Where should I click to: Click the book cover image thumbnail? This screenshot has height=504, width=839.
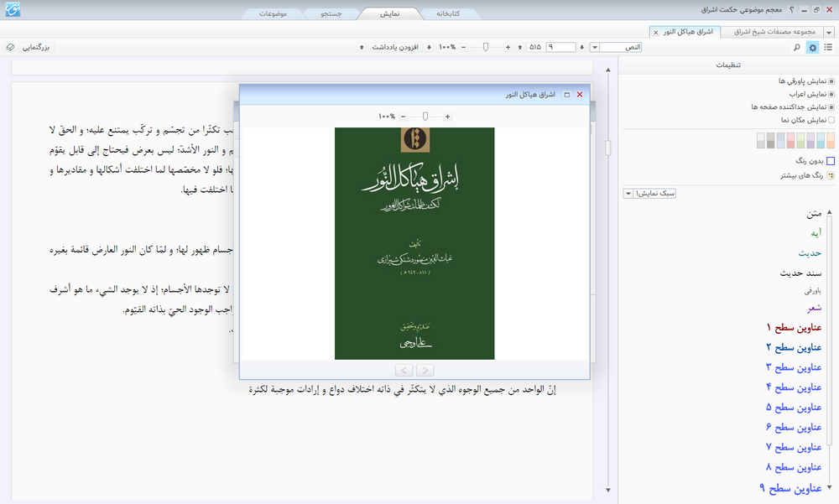(414, 243)
